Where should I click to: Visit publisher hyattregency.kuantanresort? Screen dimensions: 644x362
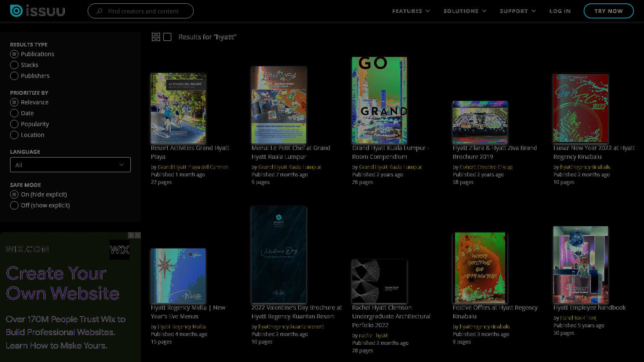point(291,326)
